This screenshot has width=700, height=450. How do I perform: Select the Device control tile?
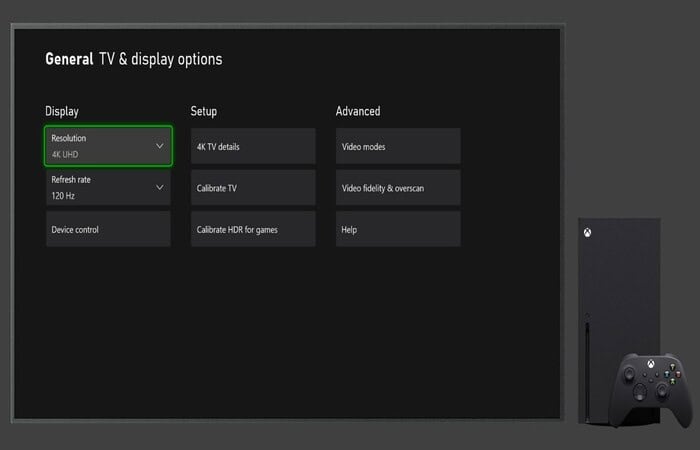click(108, 229)
